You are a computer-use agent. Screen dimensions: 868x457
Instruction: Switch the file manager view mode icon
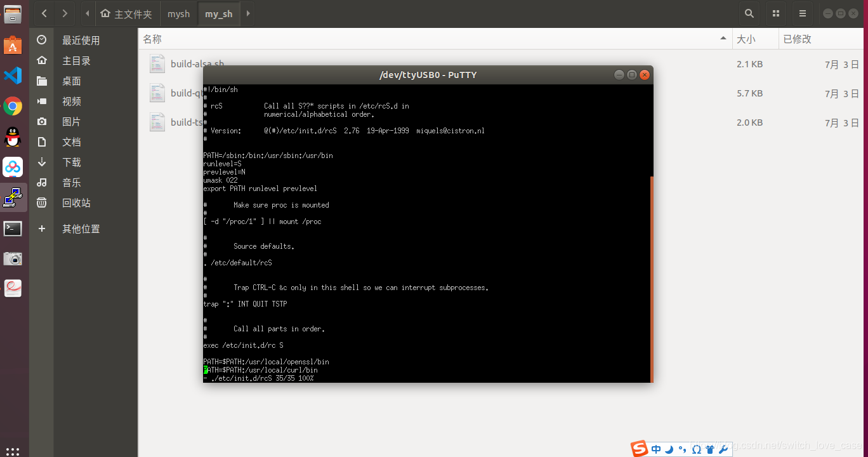coord(776,13)
